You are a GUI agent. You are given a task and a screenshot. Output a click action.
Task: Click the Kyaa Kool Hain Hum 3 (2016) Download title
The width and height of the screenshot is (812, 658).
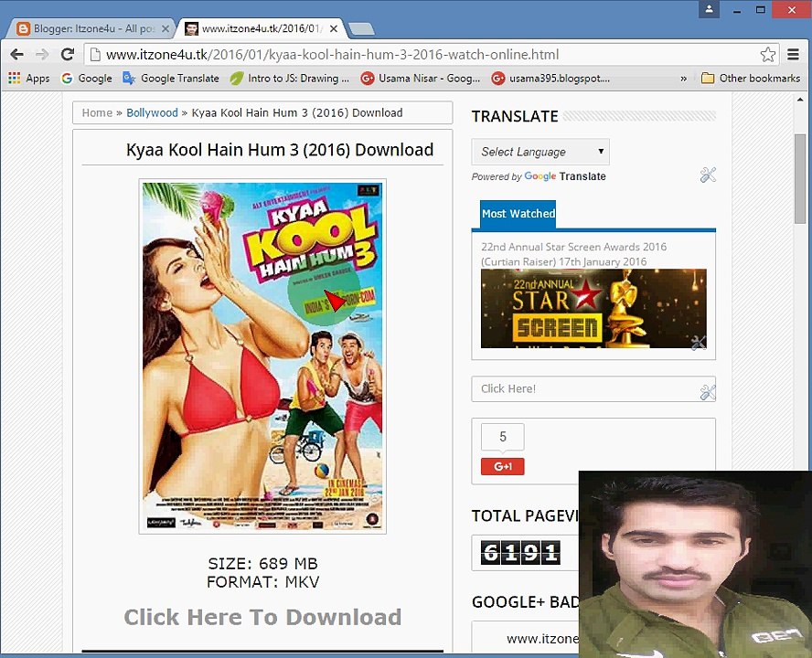(x=280, y=150)
